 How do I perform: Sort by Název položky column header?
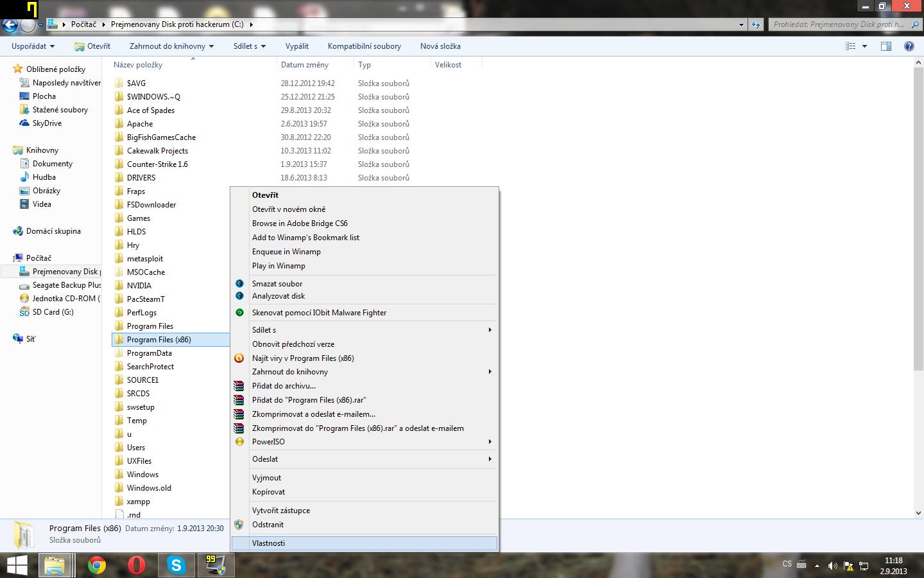tap(193, 65)
